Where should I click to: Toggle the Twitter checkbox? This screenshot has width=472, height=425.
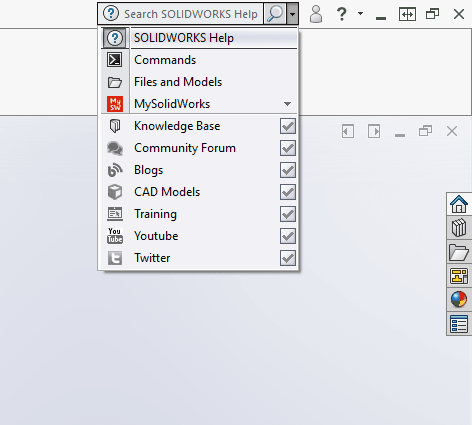coord(288,258)
